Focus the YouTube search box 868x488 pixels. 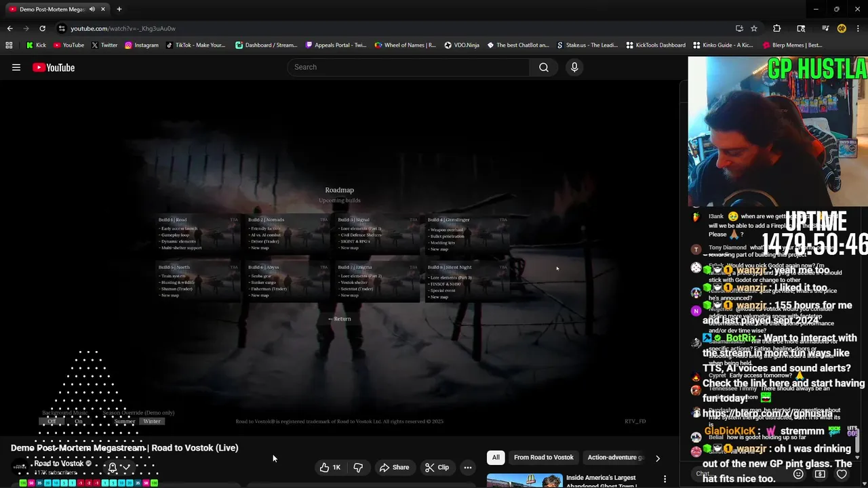[409, 67]
